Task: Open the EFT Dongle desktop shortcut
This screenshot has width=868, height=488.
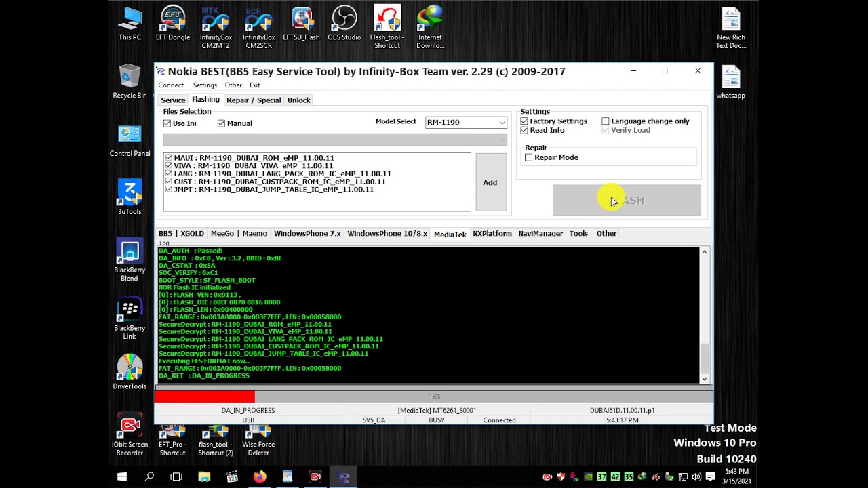Action: point(173,24)
